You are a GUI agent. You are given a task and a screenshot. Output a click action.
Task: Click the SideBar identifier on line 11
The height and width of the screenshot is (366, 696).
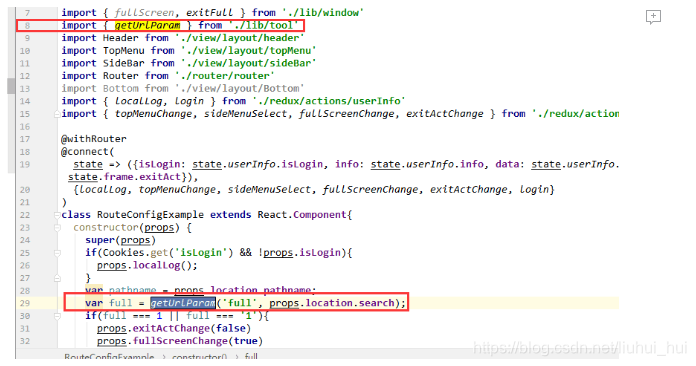(123, 63)
